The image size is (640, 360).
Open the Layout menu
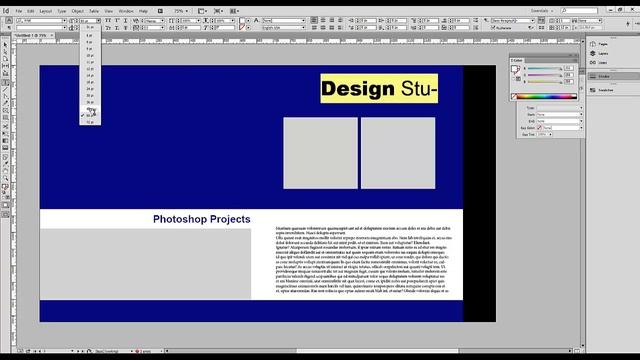[x=46, y=11]
